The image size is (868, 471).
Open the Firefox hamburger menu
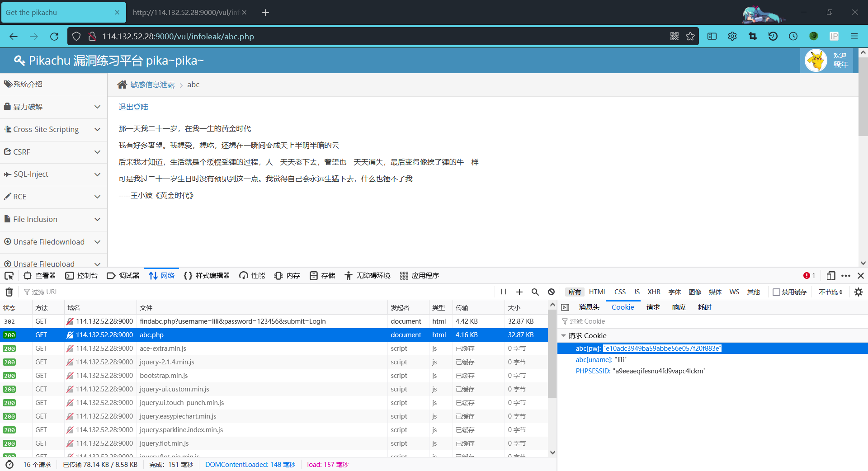(854, 37)
